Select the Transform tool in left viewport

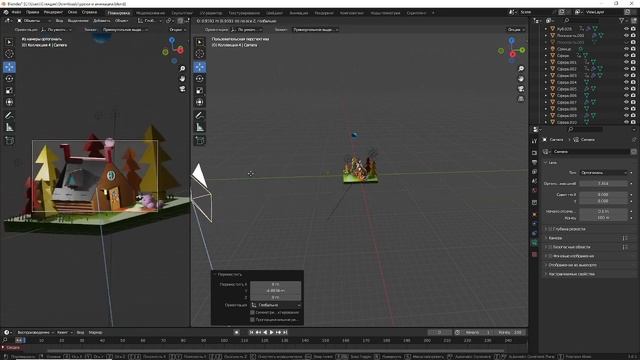tap(9, 102)
